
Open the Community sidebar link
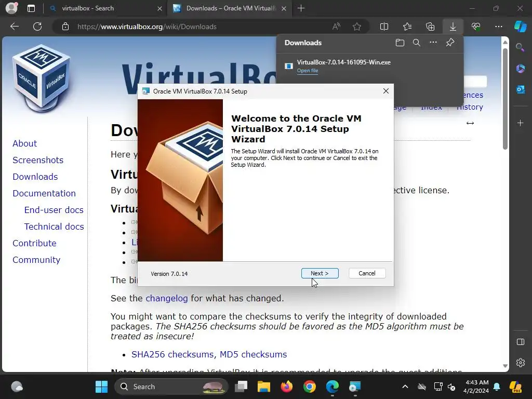(x=37, y=260)
